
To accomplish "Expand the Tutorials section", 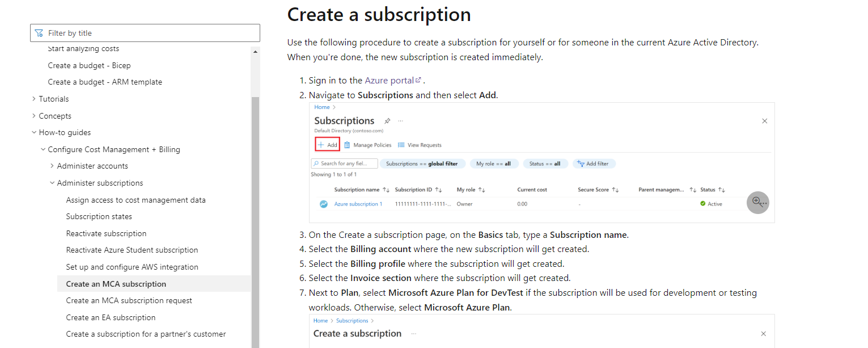I will [x=35, y=99].
